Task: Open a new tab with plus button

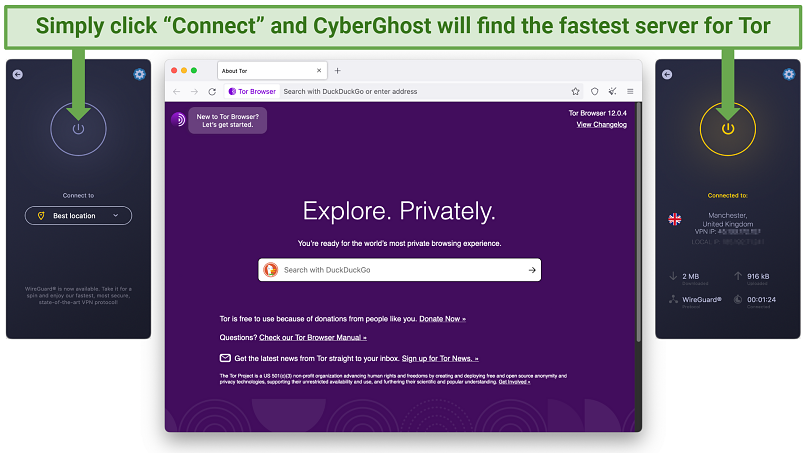Action: click(x=338, y=70)
